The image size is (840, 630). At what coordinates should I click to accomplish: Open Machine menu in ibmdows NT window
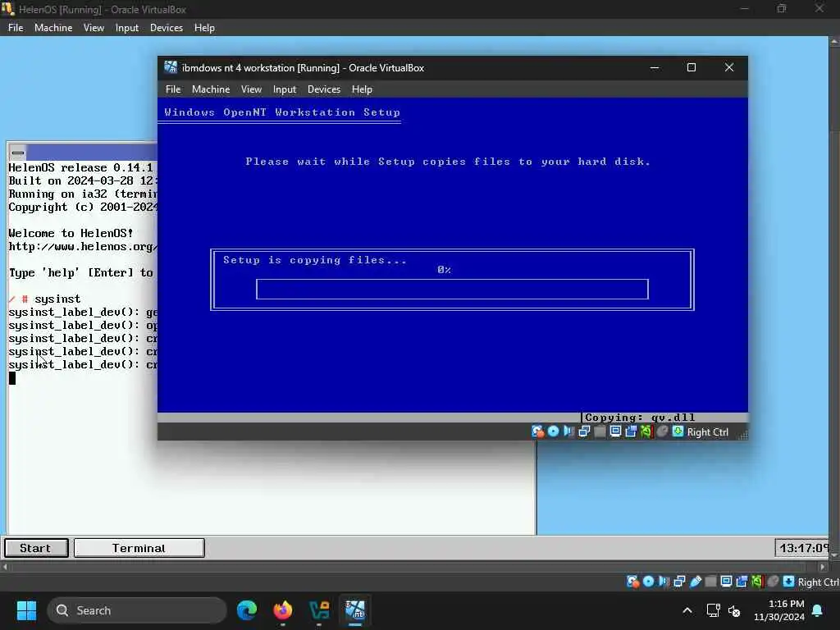point(211,89)
